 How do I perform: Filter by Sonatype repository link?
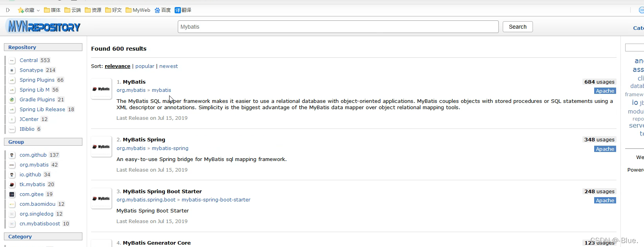coord(31,70)
